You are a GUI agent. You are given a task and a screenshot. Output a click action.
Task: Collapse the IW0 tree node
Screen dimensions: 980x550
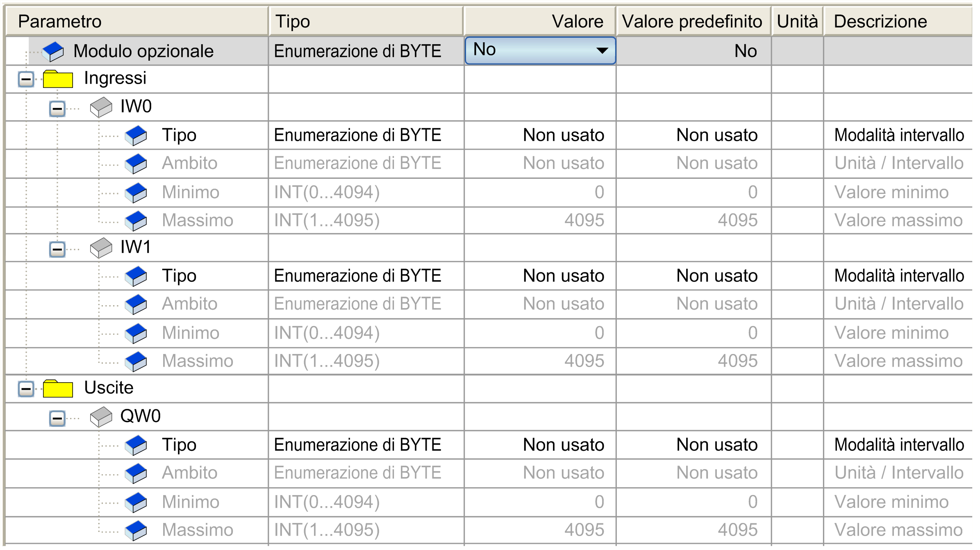(x=57, y=109)
